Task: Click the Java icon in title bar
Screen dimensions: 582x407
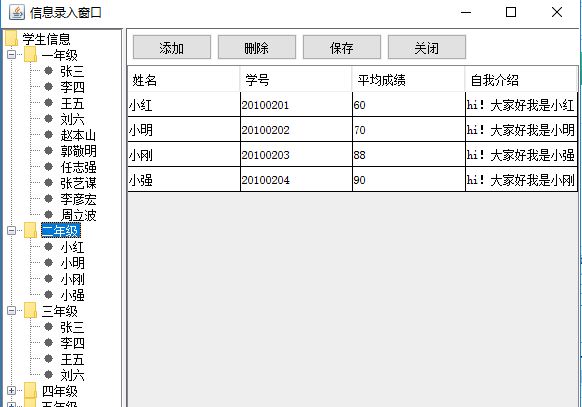Action: (x=17, y=12)
